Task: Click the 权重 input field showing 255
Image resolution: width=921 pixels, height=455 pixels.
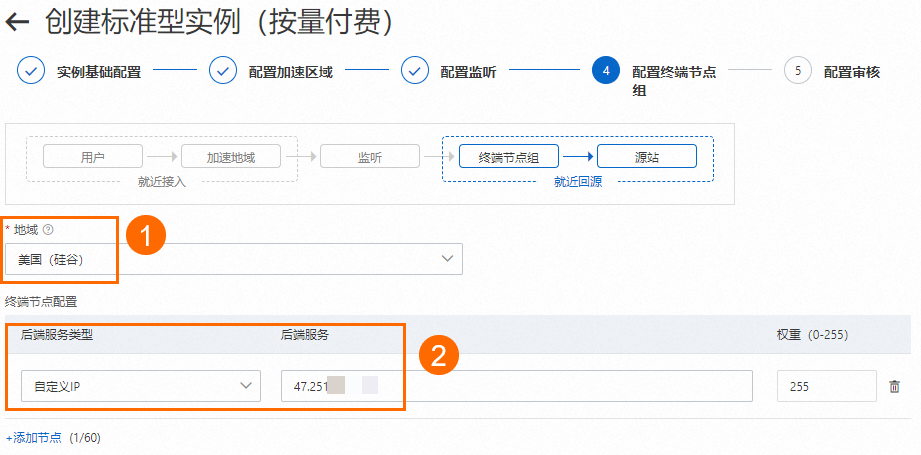Action: coord(826,386)
